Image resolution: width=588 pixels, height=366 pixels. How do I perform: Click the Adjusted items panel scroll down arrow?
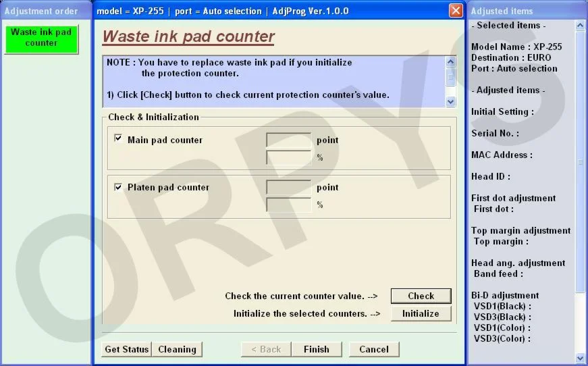click(580, 358)
